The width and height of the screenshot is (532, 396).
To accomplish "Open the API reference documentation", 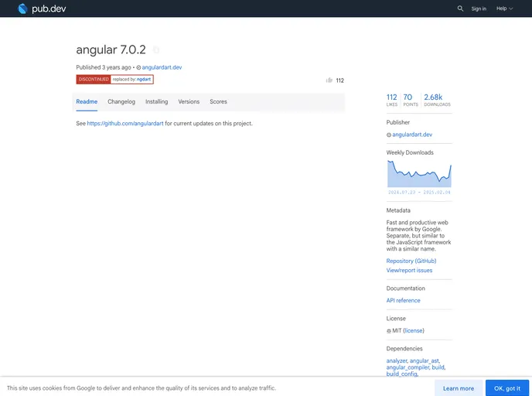I will click(403, 300).
